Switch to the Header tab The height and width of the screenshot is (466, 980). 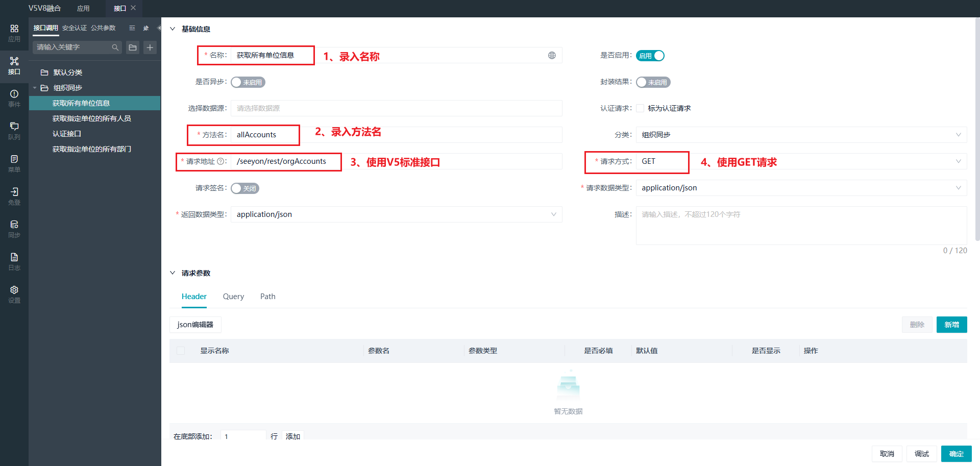tap(194, 297)
